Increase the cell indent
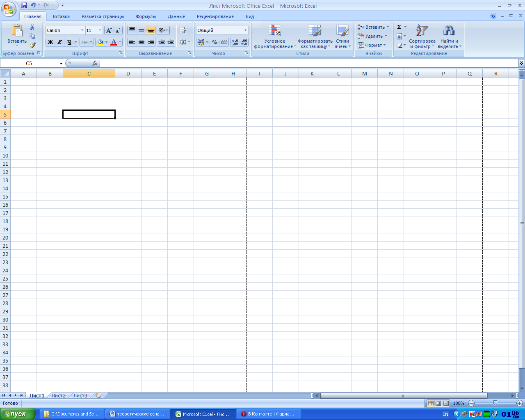 [x=171, y=42]
